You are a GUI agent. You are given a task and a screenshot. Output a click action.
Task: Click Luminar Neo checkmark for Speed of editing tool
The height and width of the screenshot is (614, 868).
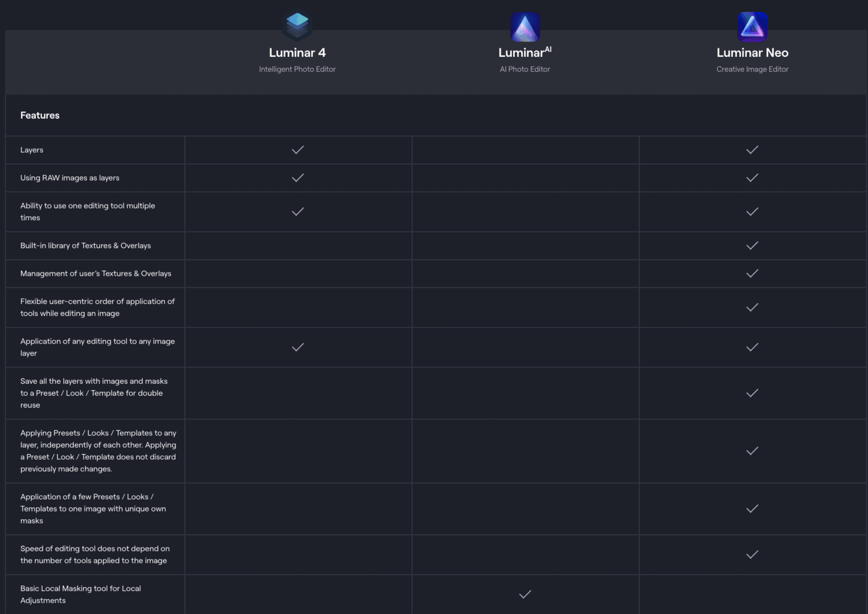752,555
